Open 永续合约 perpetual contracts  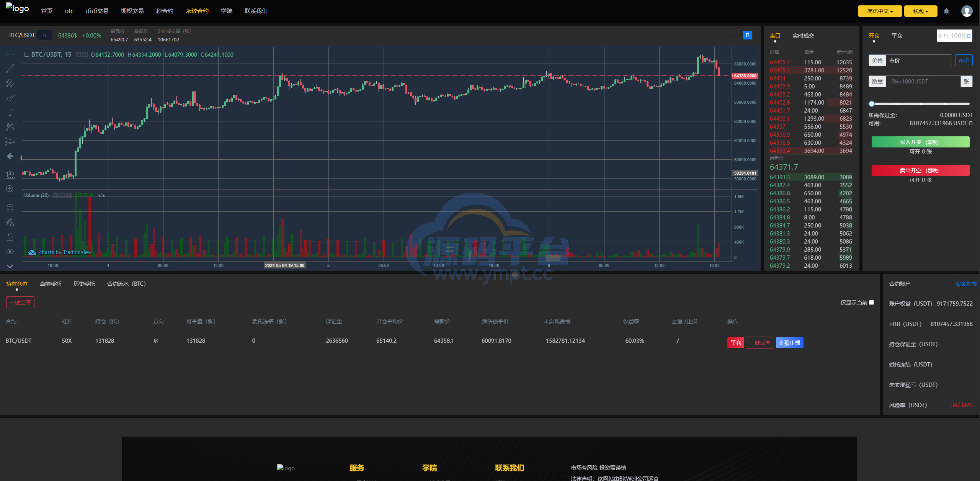pyautogui.click(x=197, y=11)
